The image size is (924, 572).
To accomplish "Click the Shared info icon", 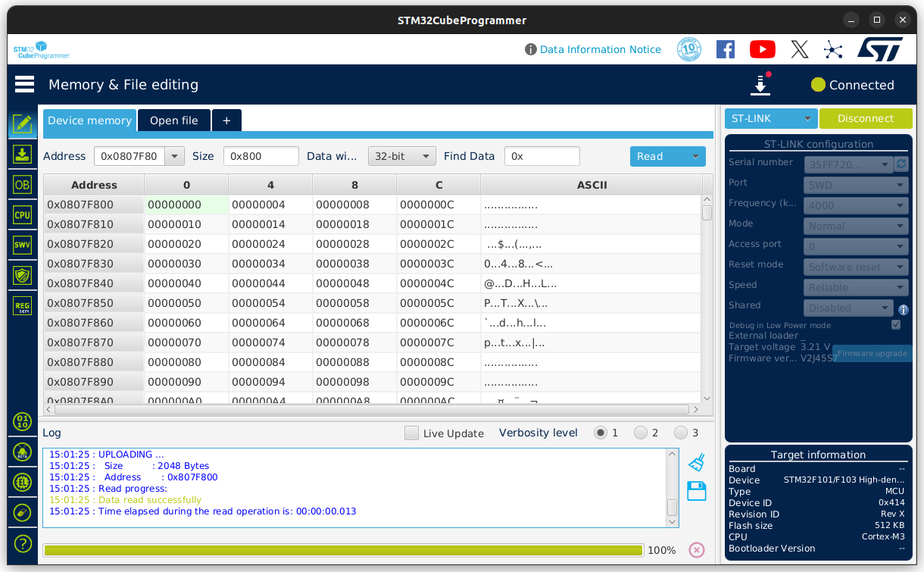I will (904, 309).
